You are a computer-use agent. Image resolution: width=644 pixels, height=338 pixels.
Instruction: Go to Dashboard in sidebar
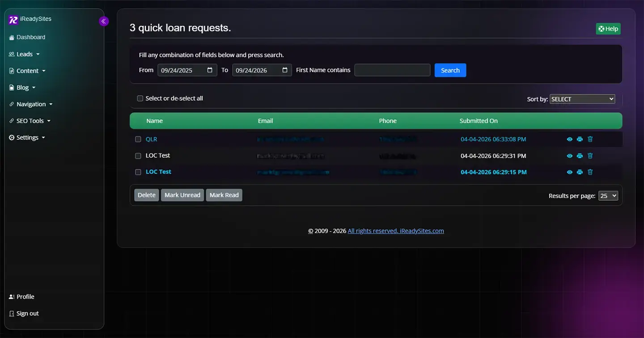pyautogui.click(x=27, y=37)
